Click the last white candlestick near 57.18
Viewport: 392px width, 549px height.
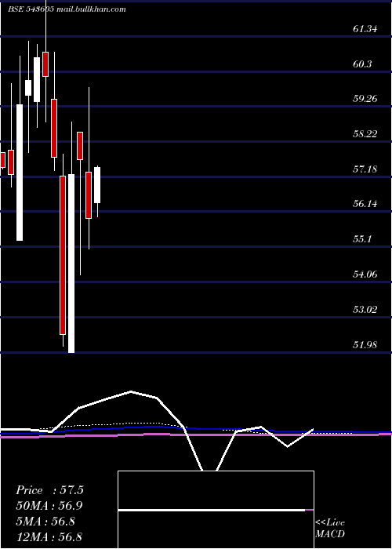coord(97,185)
